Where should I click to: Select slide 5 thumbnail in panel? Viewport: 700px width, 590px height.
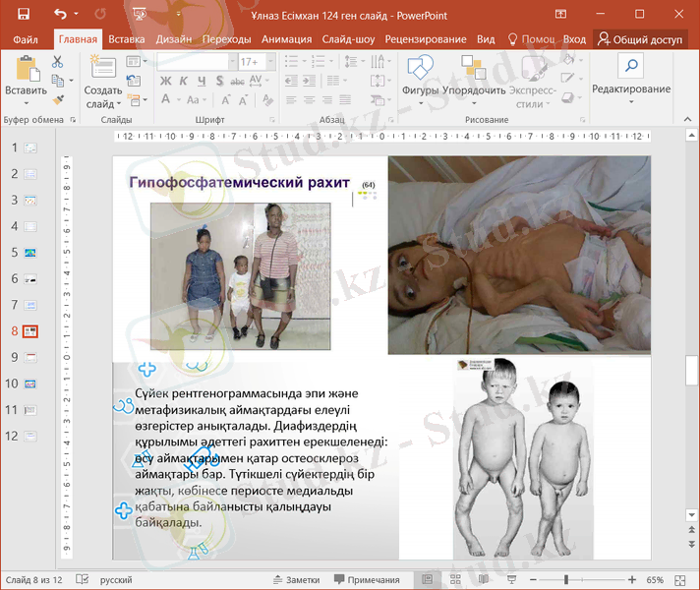pyautogui.click(x=29, y=253)
